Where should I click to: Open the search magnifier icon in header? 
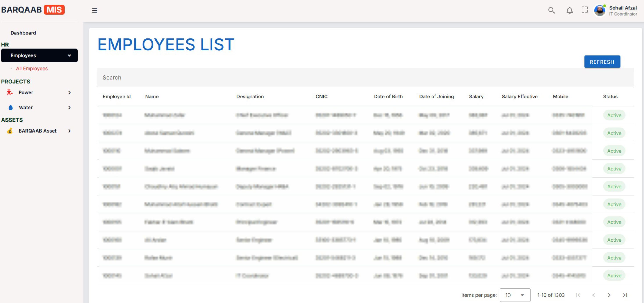[551, 11]
